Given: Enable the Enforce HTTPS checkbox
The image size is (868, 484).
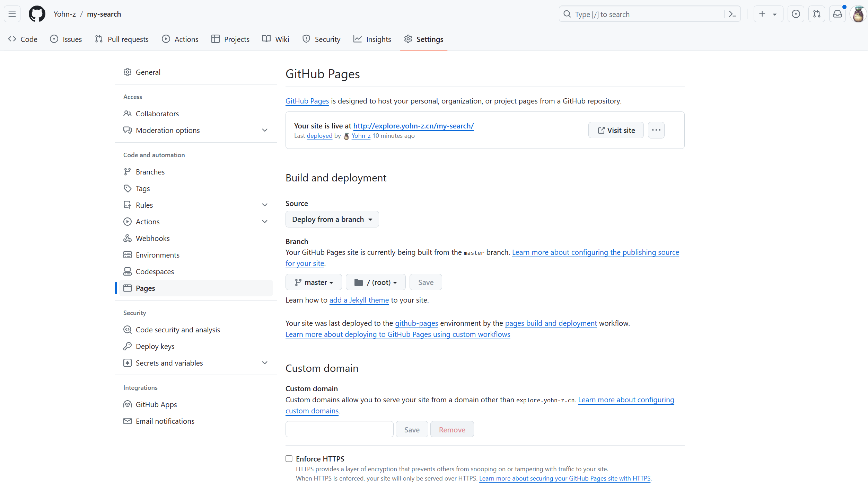Looking at the screenshot, I should (289, 459).
